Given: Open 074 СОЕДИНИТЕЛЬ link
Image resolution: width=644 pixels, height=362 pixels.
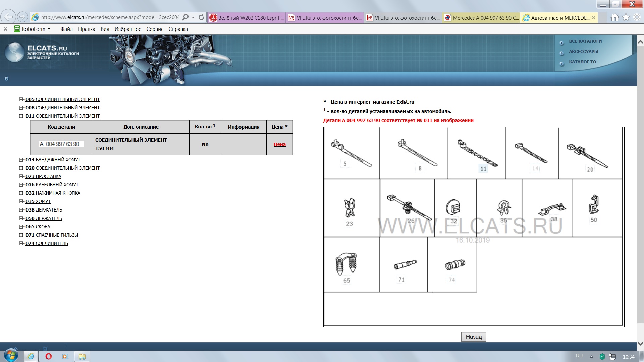Looking at the screenshot, I should (47, 243).
